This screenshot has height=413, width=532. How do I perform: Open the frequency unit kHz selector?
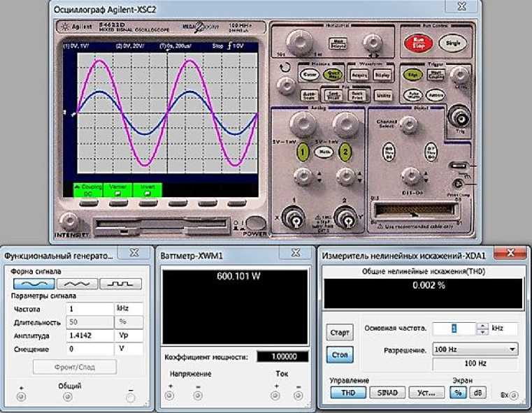point(129,308)
